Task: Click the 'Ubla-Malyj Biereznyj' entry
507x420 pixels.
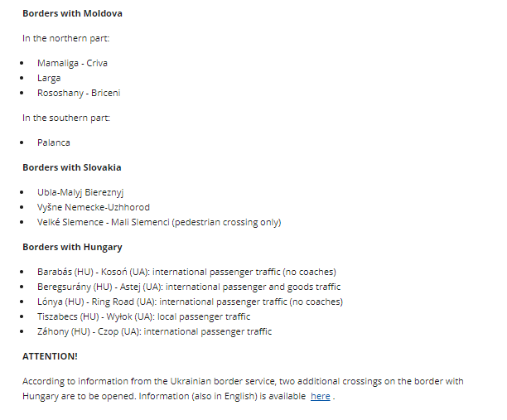Action: click(80, 192)
